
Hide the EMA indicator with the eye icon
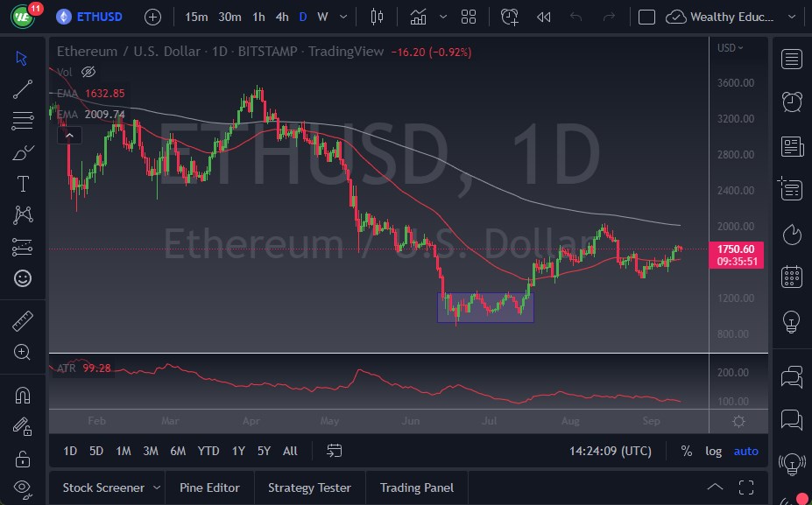(x=88, y=73)
